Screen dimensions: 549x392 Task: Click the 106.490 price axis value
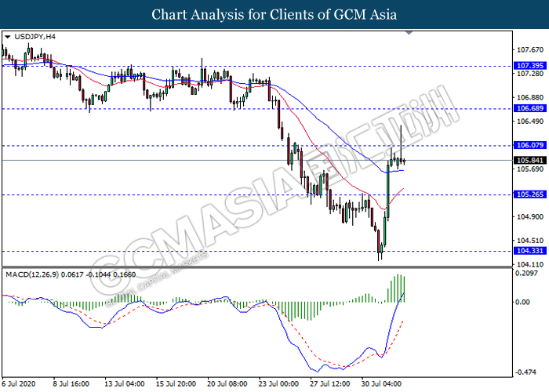(530, 122)
